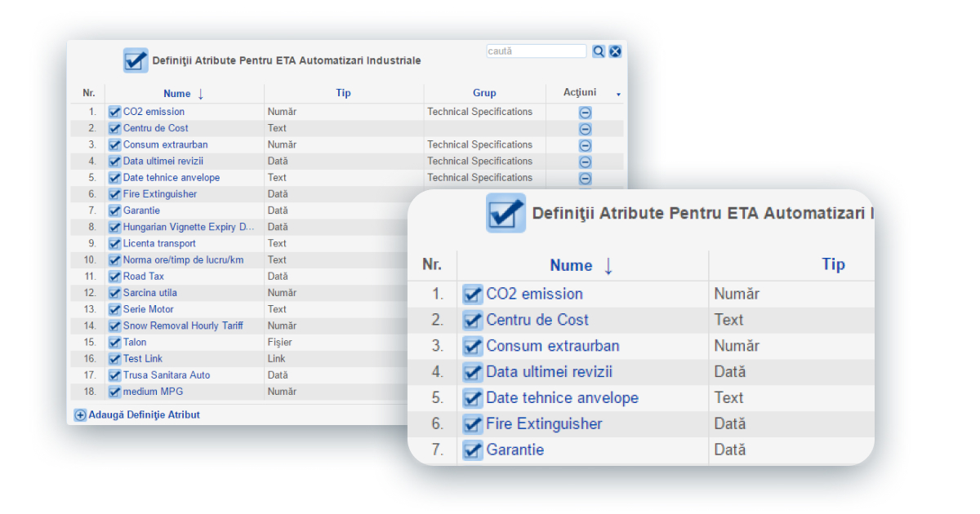Click into the caută search field

[536, 51]
